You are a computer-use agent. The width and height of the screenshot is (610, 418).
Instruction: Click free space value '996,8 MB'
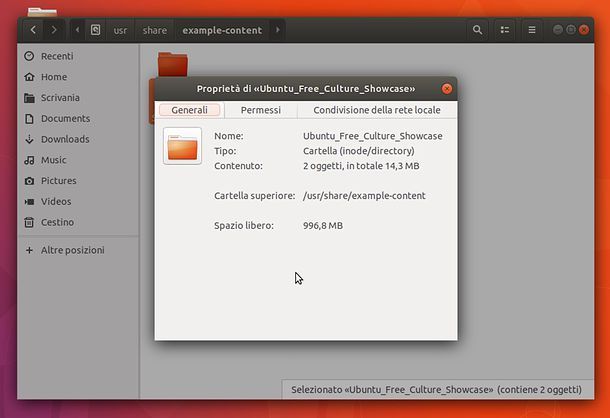tap(323, 226)
